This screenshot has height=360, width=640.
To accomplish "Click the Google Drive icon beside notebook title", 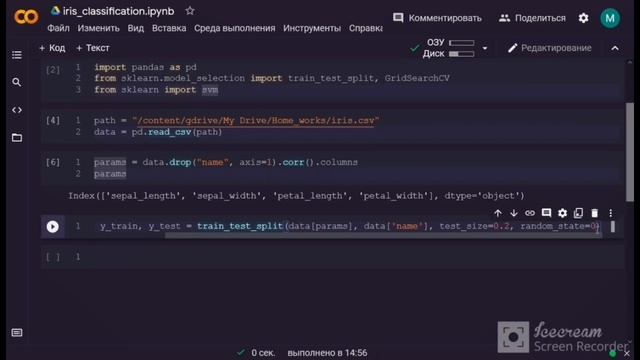I will click(55, 11).
